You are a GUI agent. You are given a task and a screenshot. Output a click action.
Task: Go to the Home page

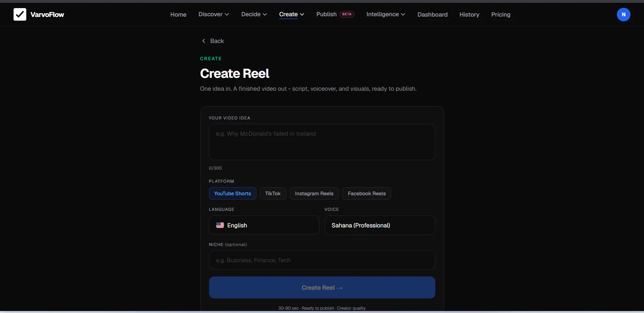coord(178,15)
